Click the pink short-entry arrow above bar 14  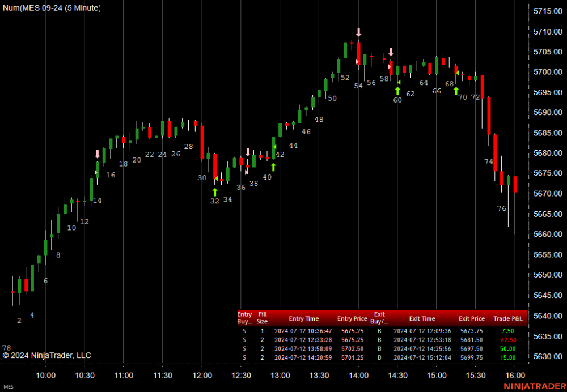pyautogui.click(x=98, y=154)
